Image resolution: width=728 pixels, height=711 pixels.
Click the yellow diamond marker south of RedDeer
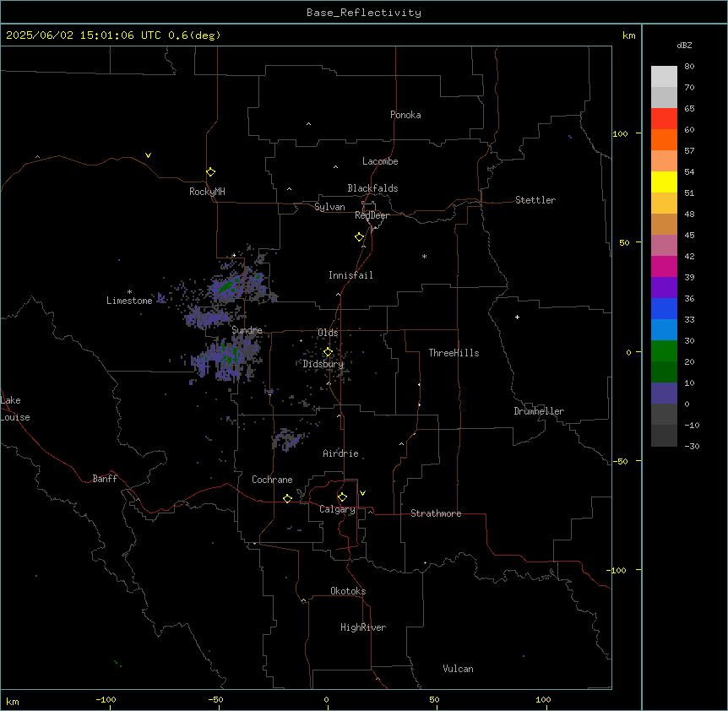(x=360, y=237)
